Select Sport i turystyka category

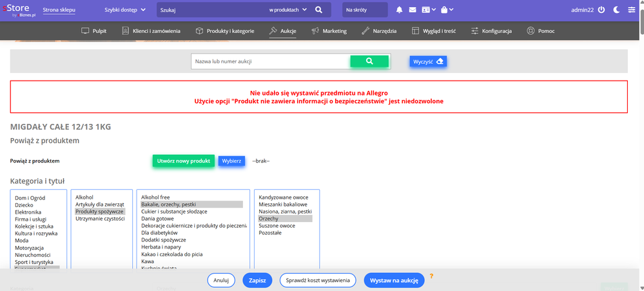click(34, 262)
